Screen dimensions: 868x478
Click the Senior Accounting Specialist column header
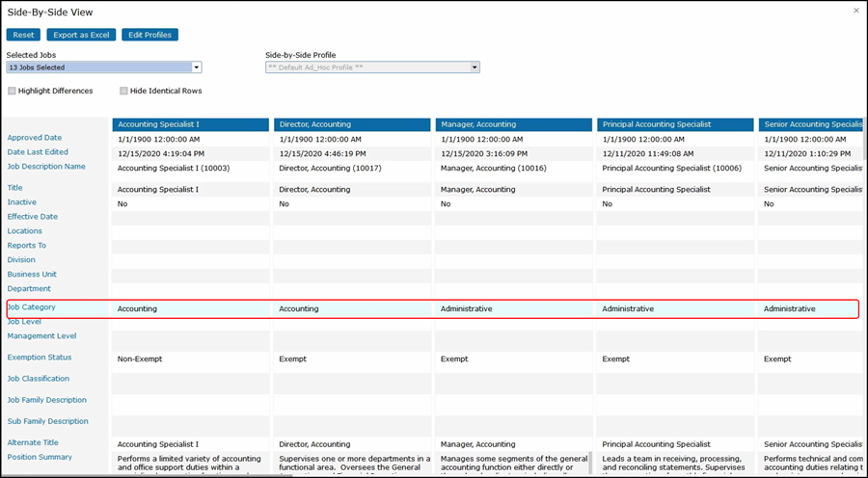810,124
